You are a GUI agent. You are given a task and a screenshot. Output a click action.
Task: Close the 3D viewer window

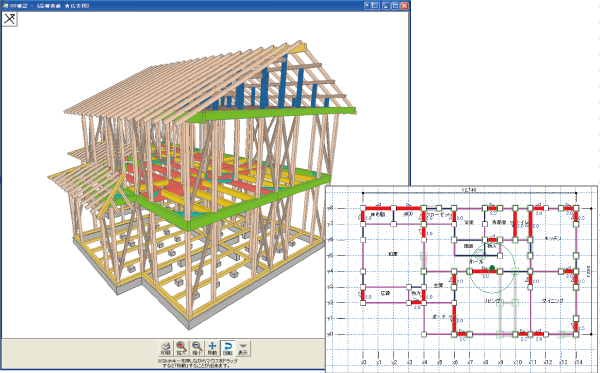coord(404,6)
